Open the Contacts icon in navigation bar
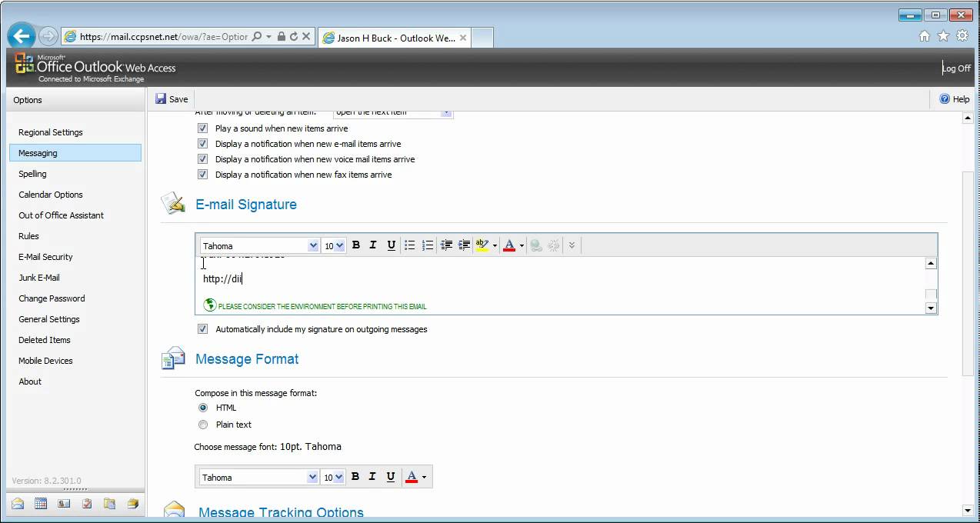This screenshot has width=980, height=523. [64, 504]
